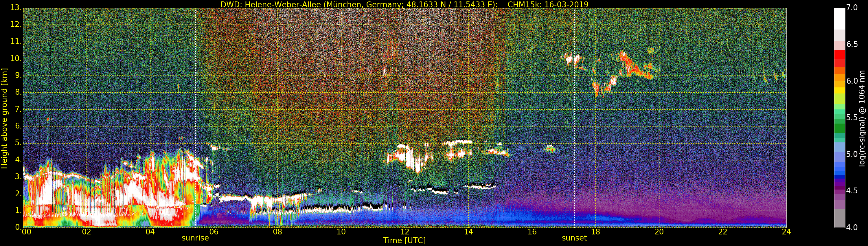Click the height tick label '7.'
Screen dimensions: 868x246
(18, 109)
